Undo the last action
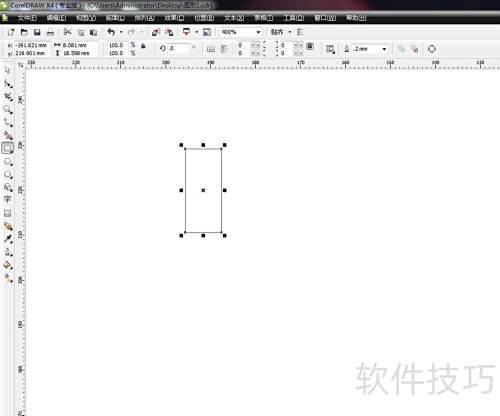Screen dimensions: 500x416 coord(111,32)
